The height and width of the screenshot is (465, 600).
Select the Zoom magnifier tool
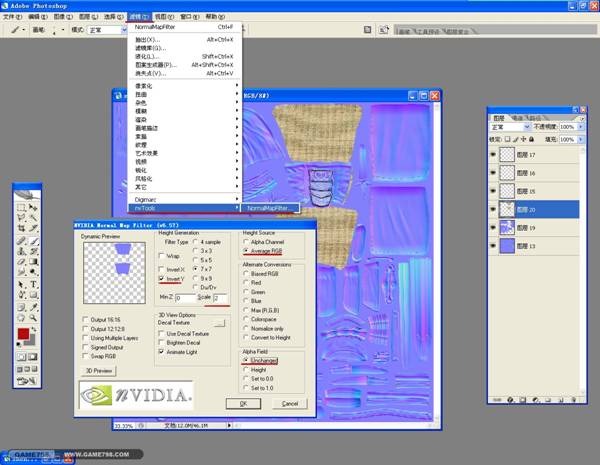pyautogui.click(x=33, y=318)
